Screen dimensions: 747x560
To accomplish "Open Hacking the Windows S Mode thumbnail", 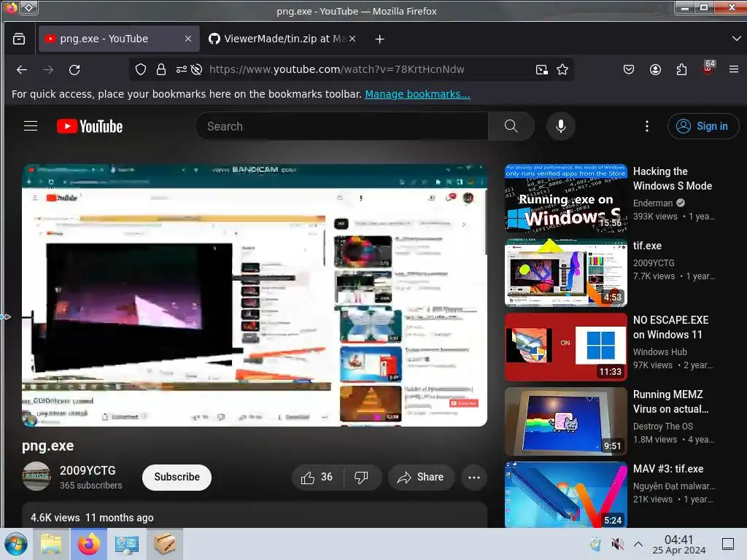I will tap(565, 198).
